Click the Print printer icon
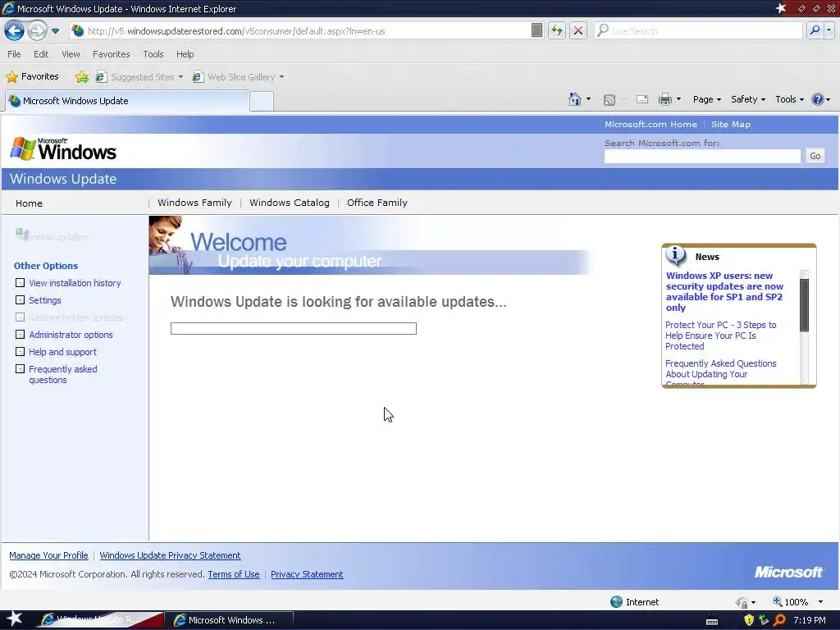The image size is (840, 630). [x=664, y=99]
